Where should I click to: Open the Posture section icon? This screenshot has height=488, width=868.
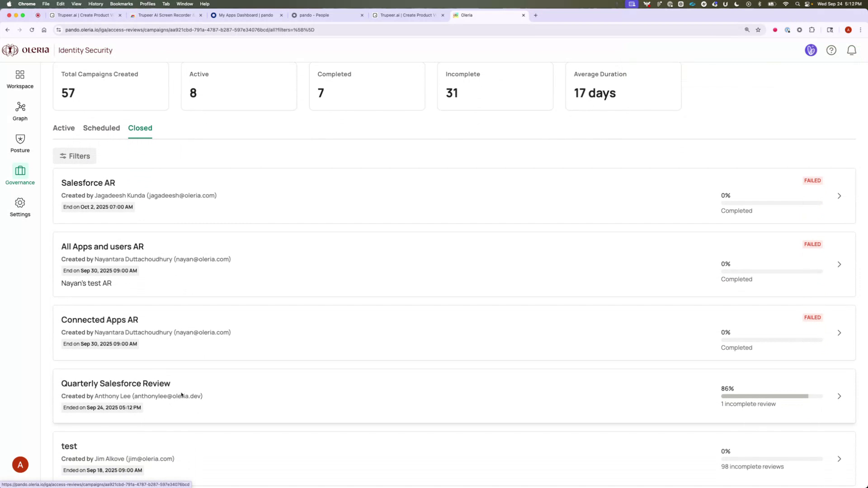coord(20,142)
